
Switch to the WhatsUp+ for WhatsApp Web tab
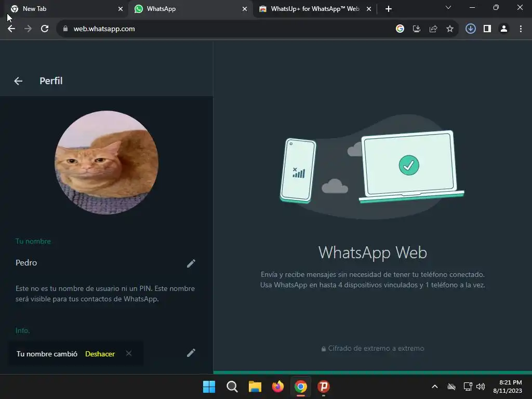coord(315,9)
